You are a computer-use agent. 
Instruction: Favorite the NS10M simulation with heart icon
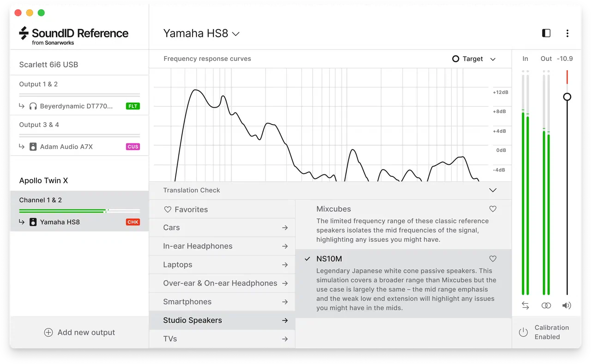coord(493,259)
